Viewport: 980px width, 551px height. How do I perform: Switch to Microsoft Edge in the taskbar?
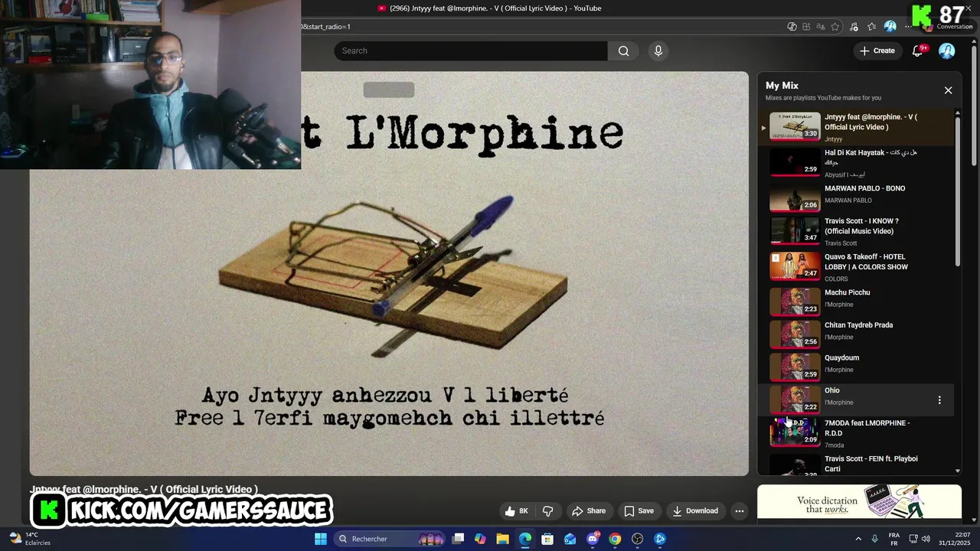(x=525, y=539)
